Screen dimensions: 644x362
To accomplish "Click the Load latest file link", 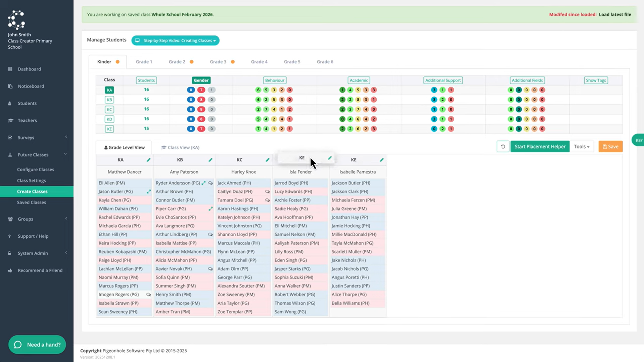I will 615,14.
